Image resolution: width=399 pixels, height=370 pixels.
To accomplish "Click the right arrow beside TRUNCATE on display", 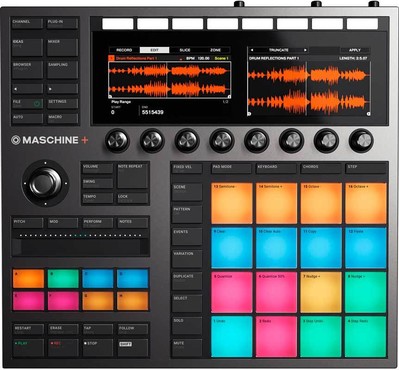I will 305,50.
